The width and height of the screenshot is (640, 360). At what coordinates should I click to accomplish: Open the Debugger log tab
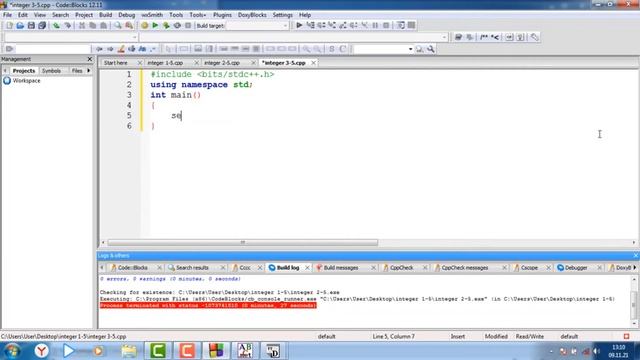[576, 268]
